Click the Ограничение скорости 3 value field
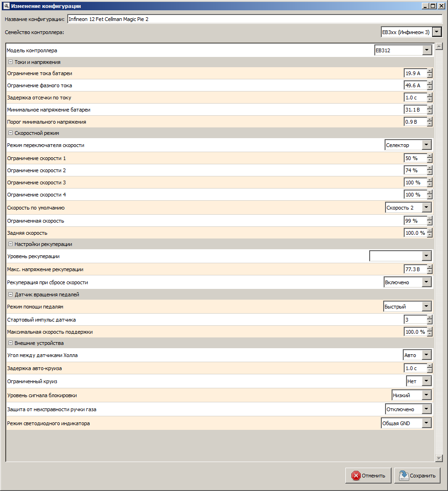Screen dimensions: 448x491 415,182
